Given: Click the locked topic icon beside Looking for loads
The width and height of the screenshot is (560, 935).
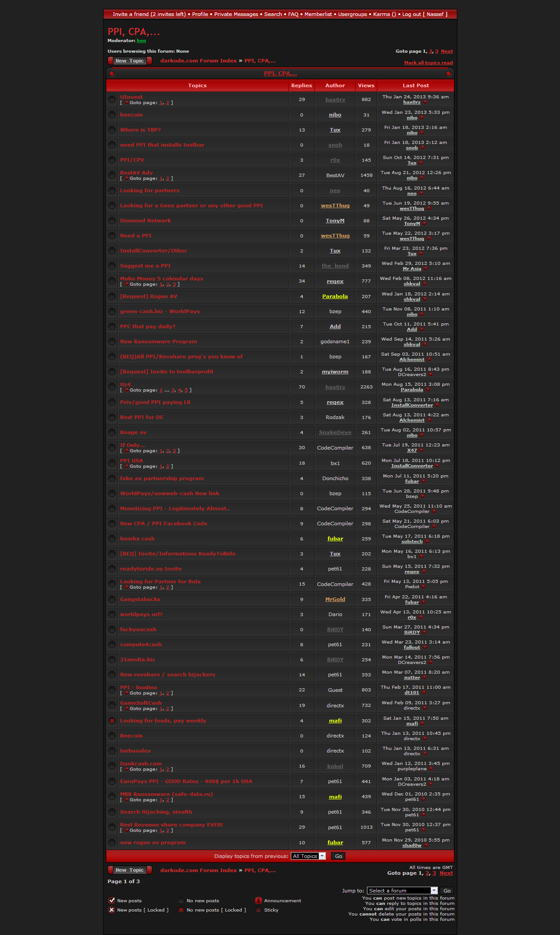Looking at the screenshot, I should (x=112, y=721).
